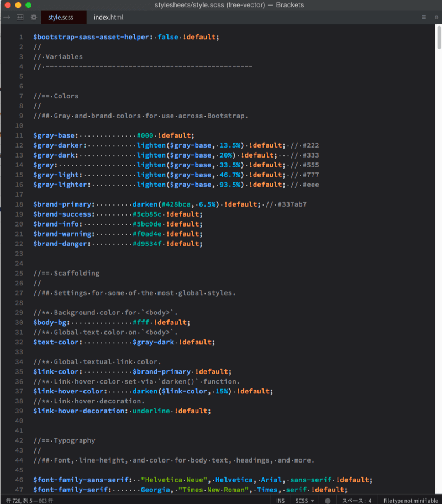The width and height of the screenshot is (442, 504).
Task: Click the "Times New Roman" string
Action: pyautogui.click(x=213, y=490)
